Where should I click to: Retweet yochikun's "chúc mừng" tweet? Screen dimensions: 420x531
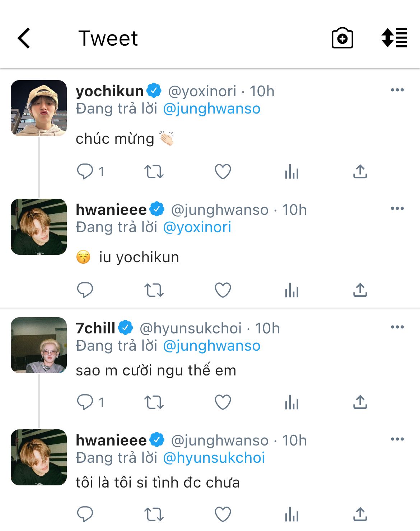click(x=154, y=171)
